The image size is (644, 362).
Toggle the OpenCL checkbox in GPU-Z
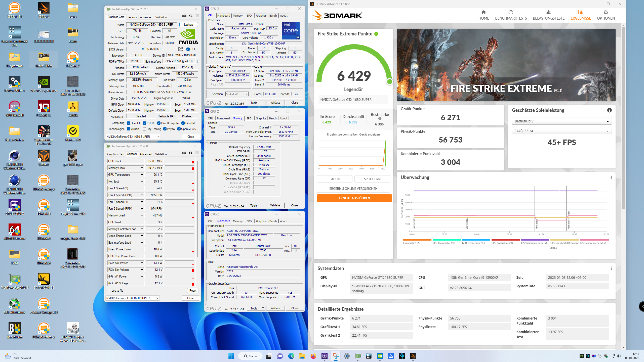pos(128,123)
